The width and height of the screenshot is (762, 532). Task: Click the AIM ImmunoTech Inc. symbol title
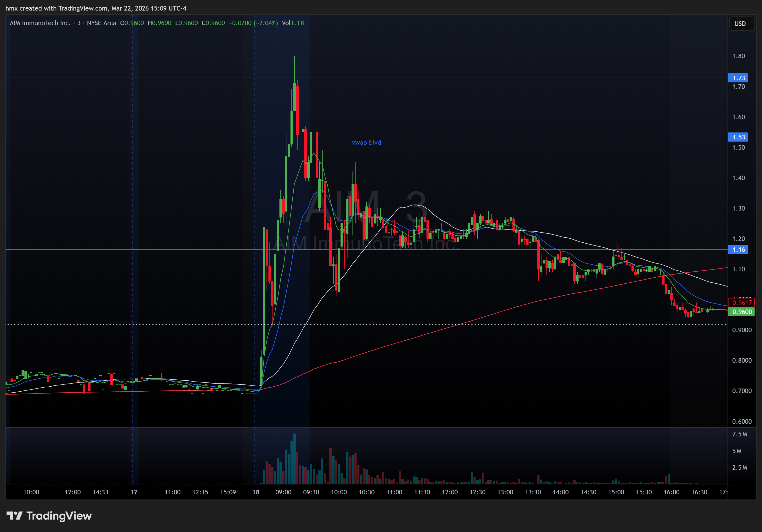[40, 23]
